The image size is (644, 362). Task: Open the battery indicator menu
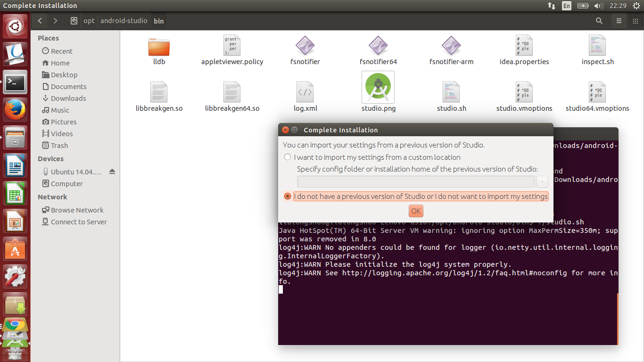583,6
